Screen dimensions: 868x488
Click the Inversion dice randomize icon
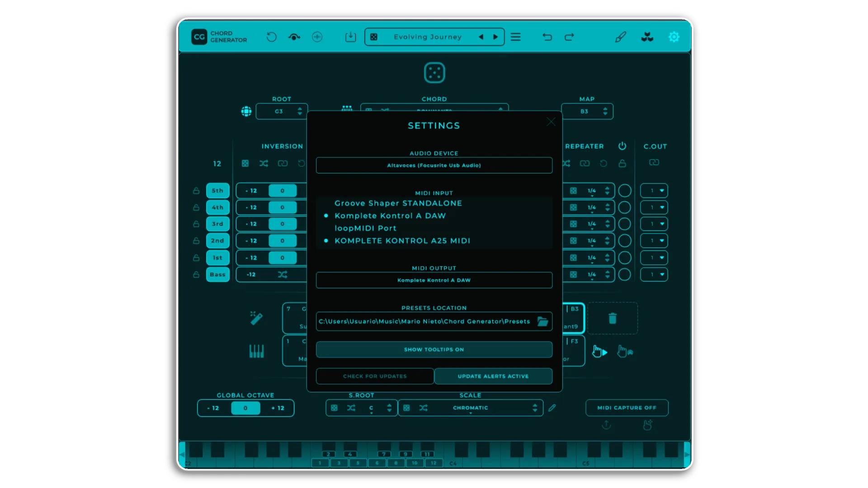tap(245, 164)
